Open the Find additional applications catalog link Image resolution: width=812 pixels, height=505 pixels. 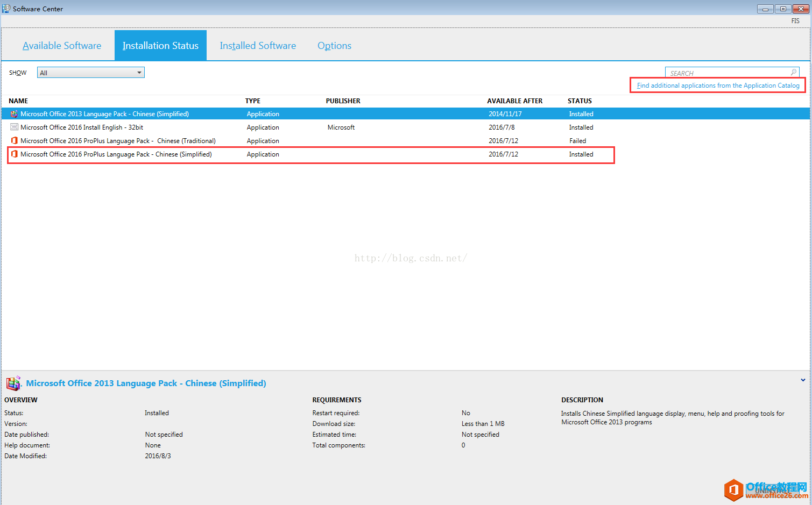click(718, 86)
